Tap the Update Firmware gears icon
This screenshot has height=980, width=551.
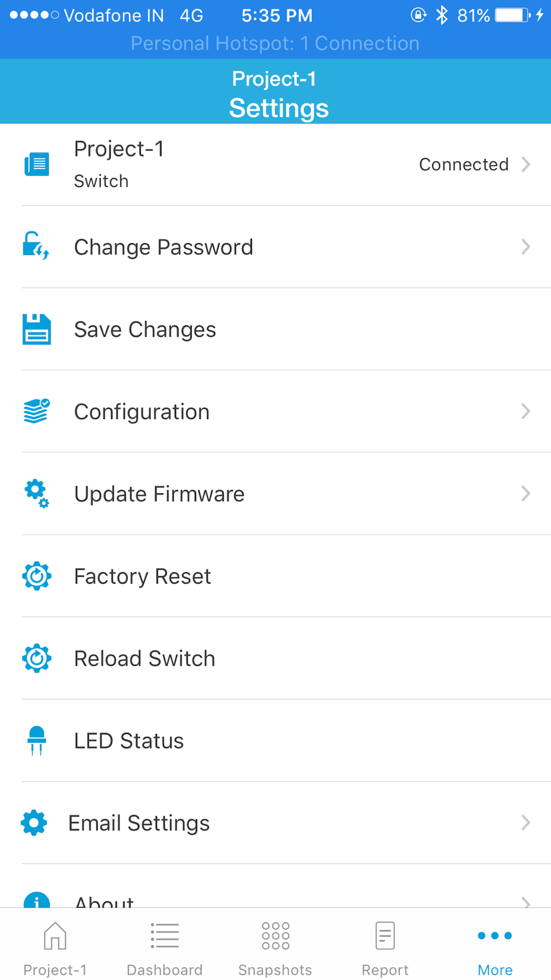point(36,493)
